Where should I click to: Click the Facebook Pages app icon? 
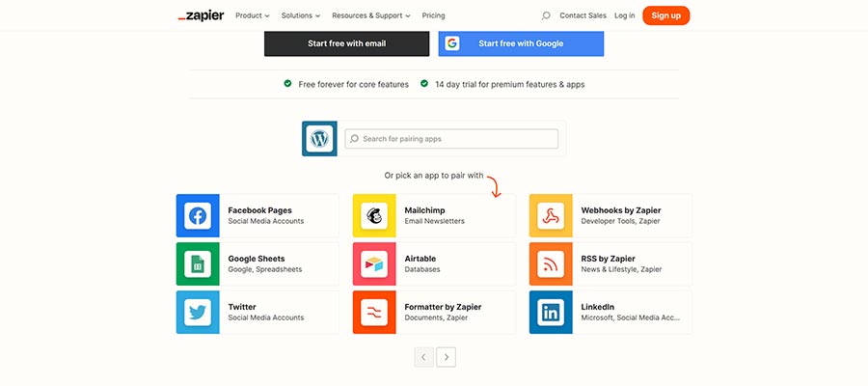pos(198,215)
